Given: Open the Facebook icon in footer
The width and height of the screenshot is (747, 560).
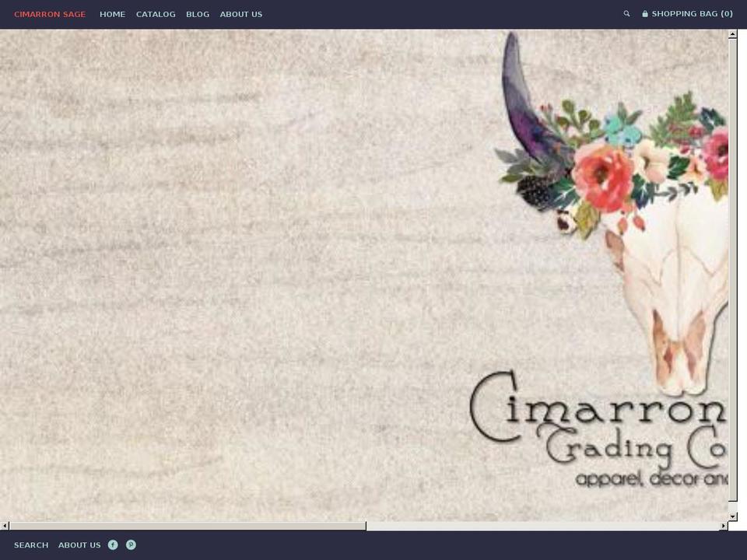Looking at the screenshot, I should [113, 544].
